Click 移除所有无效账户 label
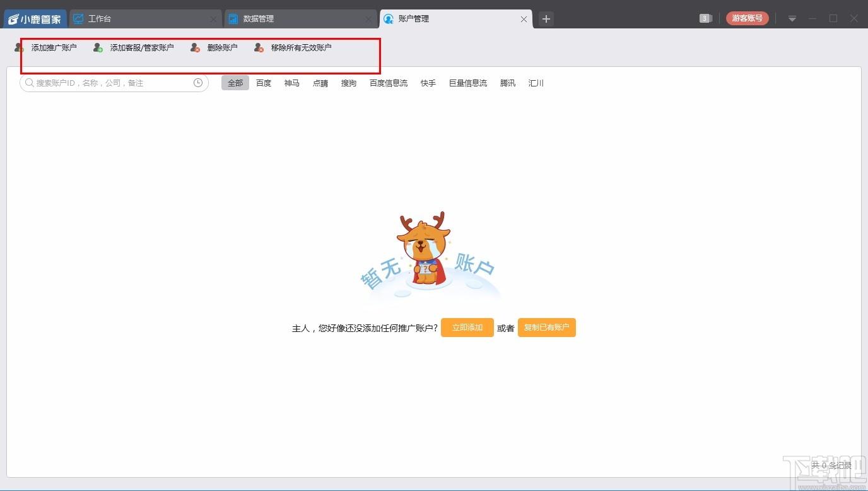The width and height of the screenshot is (868, 491). (302, 47)
